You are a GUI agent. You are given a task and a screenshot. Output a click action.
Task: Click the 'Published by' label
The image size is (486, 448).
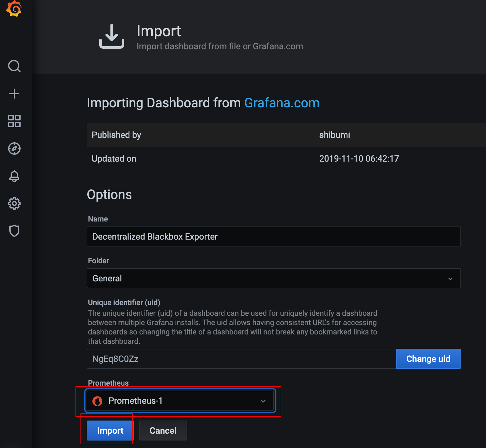click(x=116, y=135)
